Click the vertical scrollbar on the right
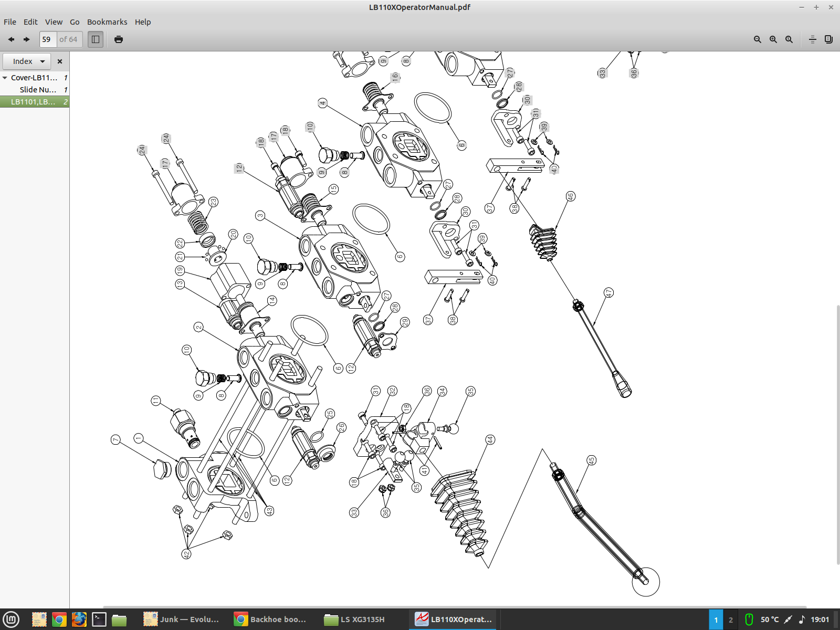Screen dimensions: 840x630 837,435
